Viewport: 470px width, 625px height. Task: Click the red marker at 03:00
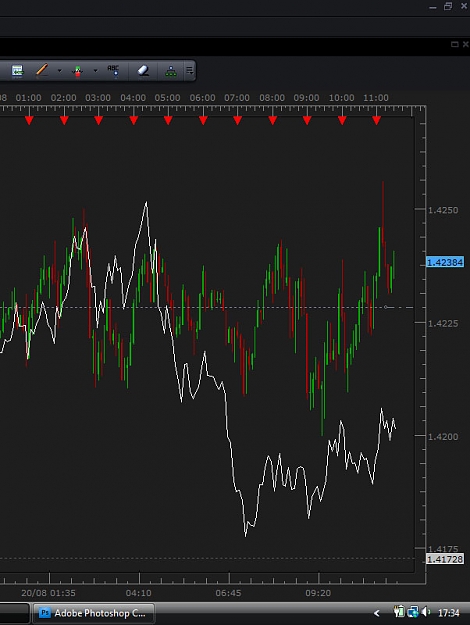coord(98,120)
